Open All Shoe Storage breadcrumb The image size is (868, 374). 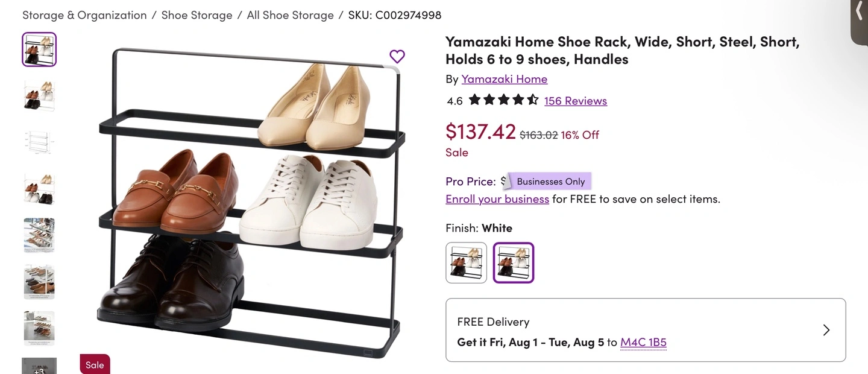point(290,15)
